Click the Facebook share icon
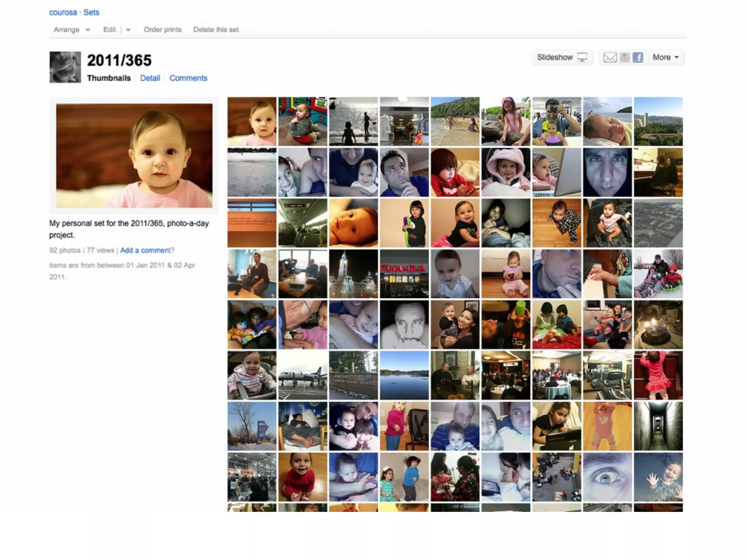This screenshot has height=560, width=747. [638, 58]
